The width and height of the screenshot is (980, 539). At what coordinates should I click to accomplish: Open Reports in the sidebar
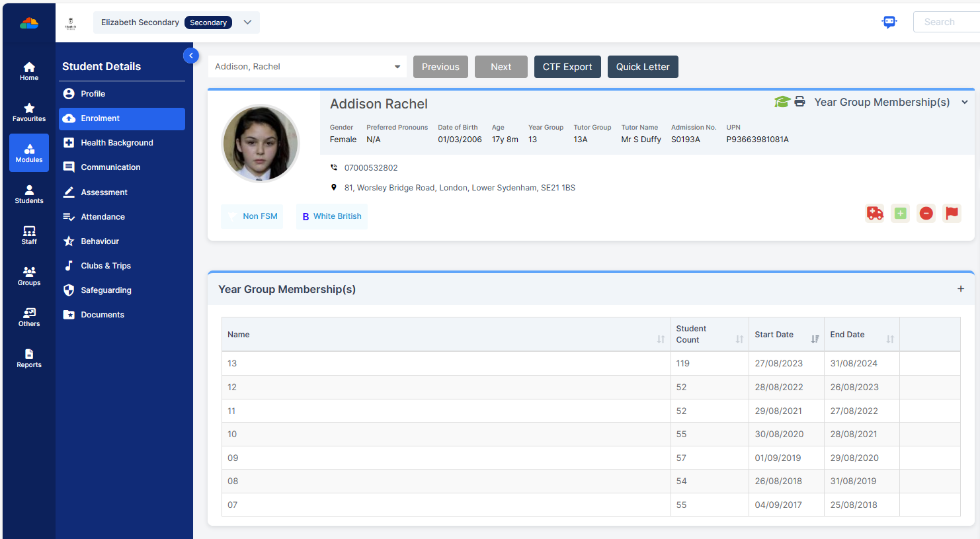(x=29, y=358)
